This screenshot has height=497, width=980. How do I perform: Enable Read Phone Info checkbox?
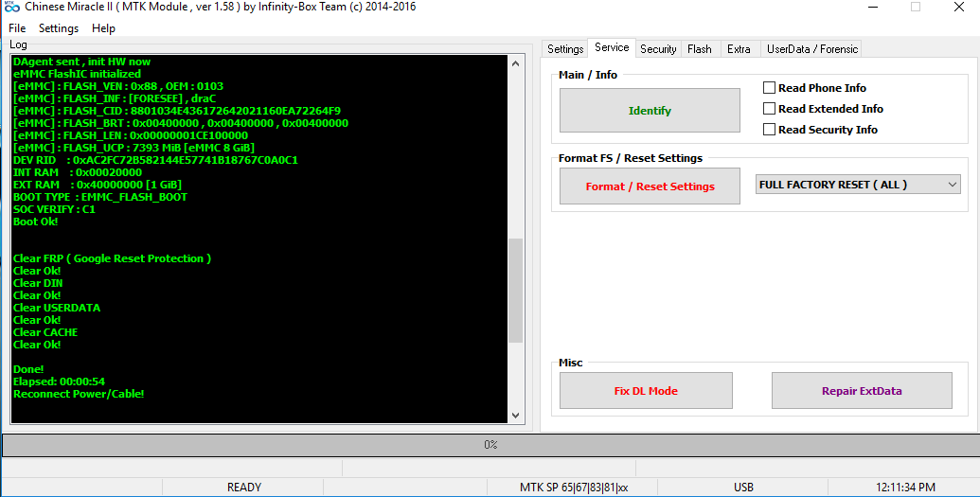click(769, 87)
